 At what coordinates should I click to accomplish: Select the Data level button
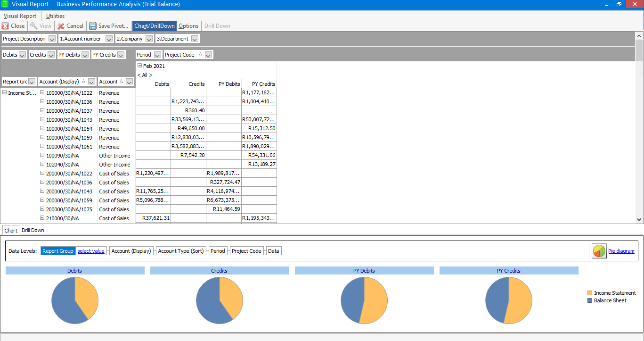(x=273, y=251)
